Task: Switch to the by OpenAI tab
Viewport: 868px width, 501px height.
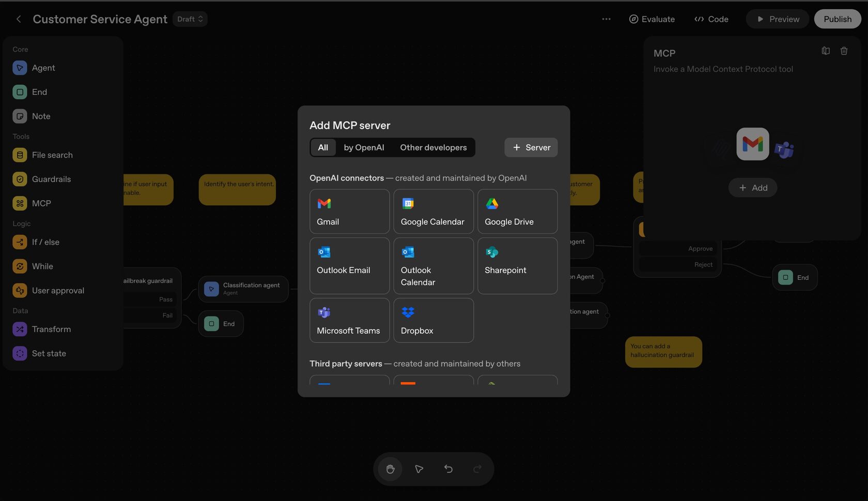Action: tap(364, 148)
